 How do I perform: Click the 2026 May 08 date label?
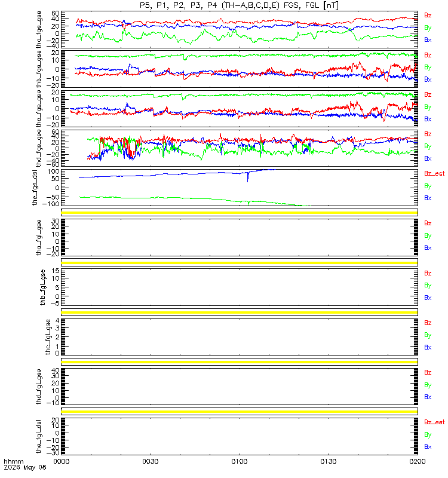pos(25,467)
